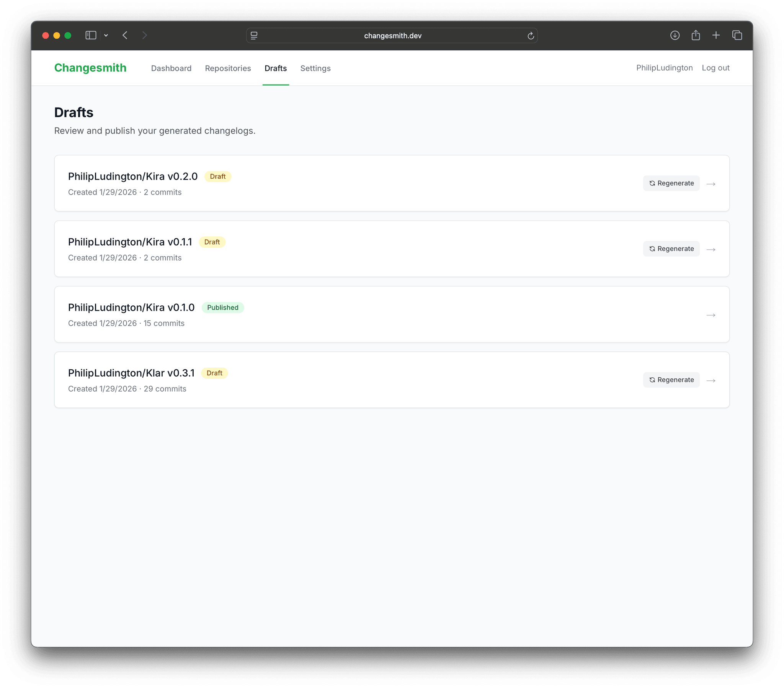Go to the Dashboard tab
Viewport: 784px width, 688px height.
pyautogui.click(x=171, y=68)
